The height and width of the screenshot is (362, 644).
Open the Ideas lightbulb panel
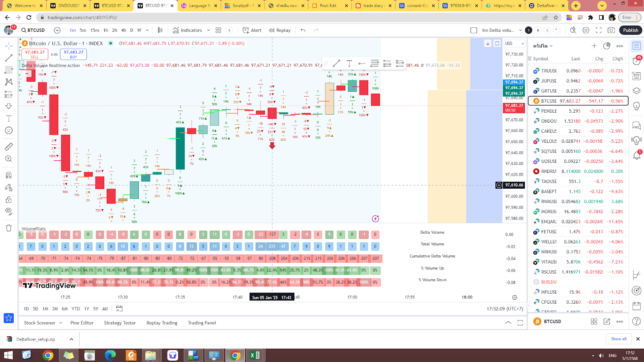636,106
